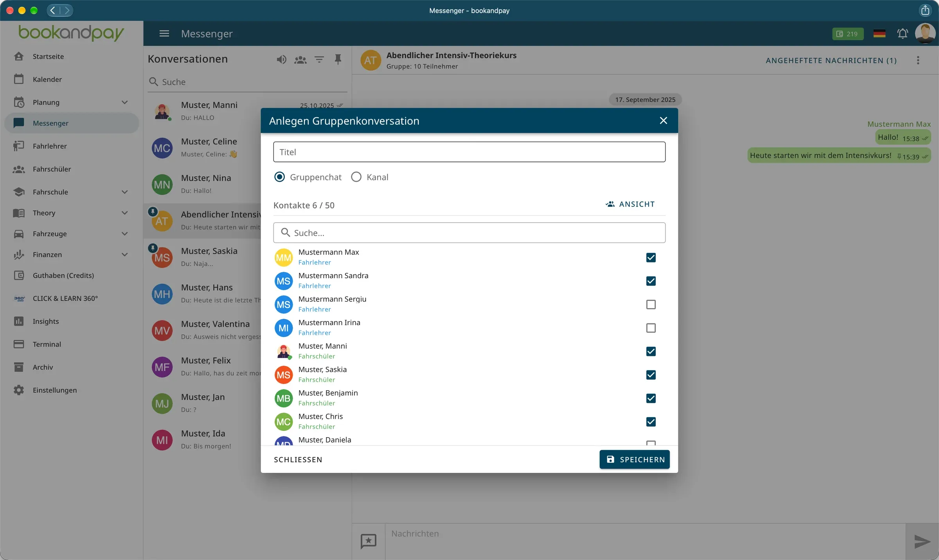Click the SPEICHERN button

point(634,459)
